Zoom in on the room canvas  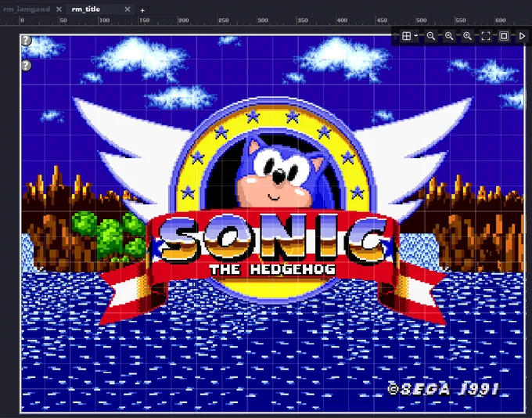467,36
